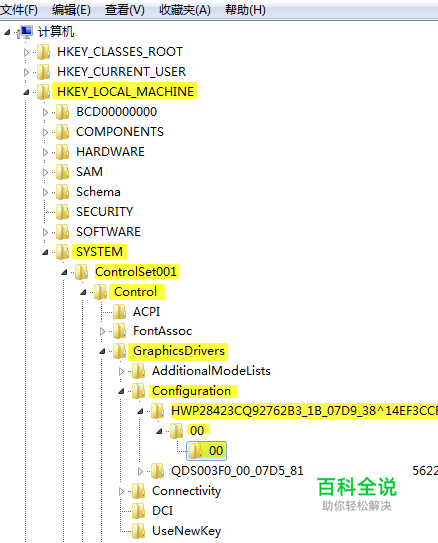This screenshot has height=543, width=438.
Task: Collapse the GraphicsDrivers key arrow
Action: [102, 351]
